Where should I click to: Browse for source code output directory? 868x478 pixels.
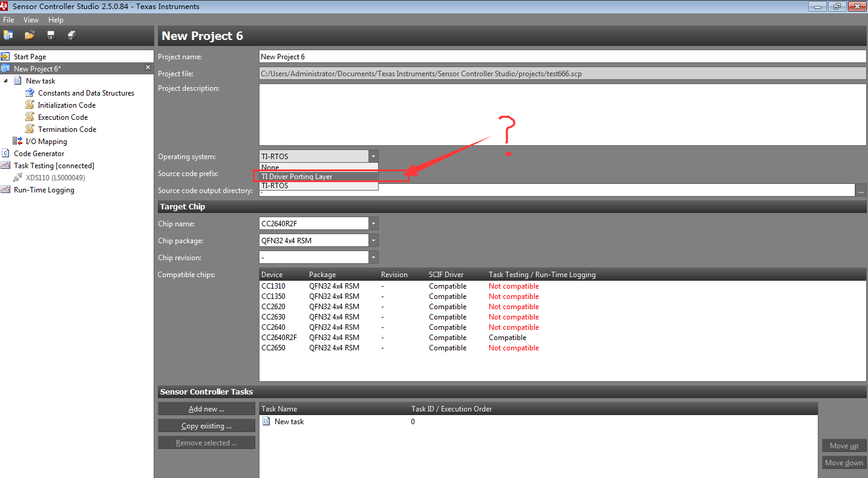[x=860, y=191]
